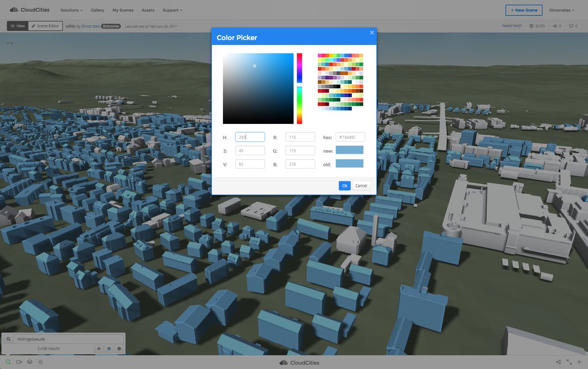Image resolution: width=588 pixels, height=369 pixels.
Task: Open the camera viewpoints tool
Action: pos(19,362)
